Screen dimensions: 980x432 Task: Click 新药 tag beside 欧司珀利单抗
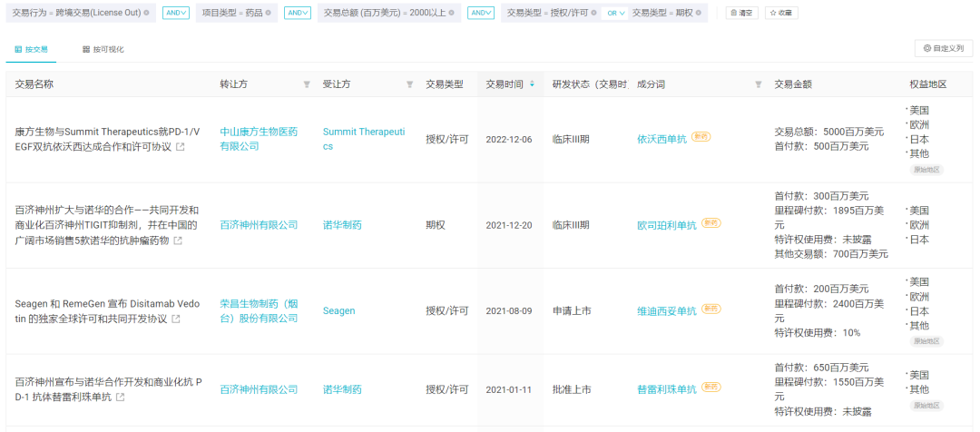pyautogui.click(x=710, y=222)
